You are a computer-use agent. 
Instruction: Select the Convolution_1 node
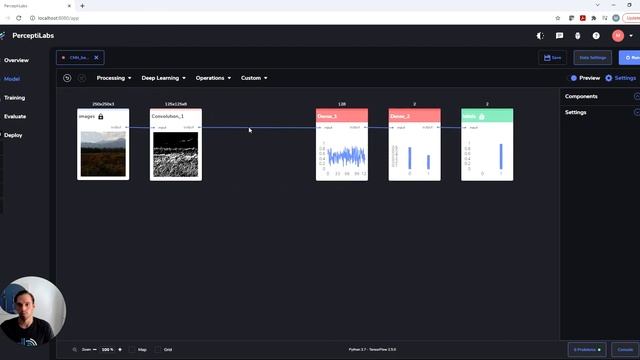pyautogui.click(x=176, y=144)
